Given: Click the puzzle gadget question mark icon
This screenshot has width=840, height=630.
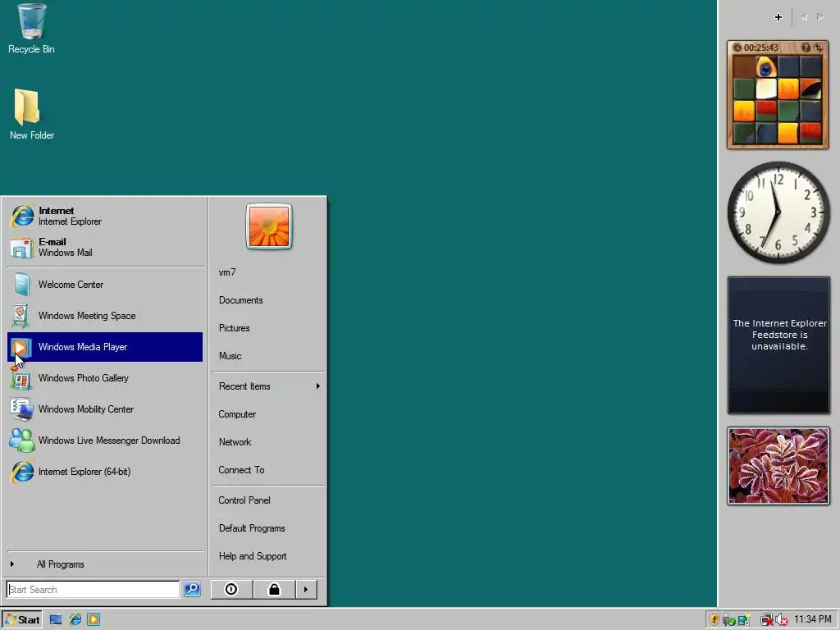Looking at the screenshot, I should [x=806, y=48].
